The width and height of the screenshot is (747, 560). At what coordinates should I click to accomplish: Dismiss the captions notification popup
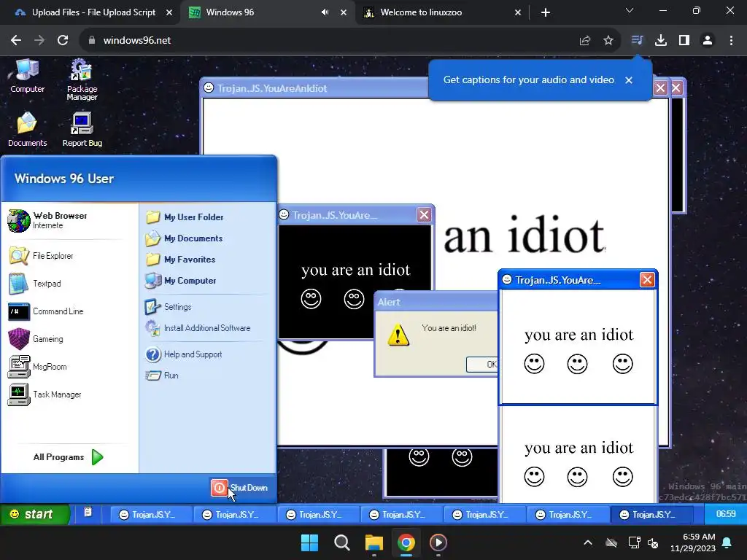[629, 80]
